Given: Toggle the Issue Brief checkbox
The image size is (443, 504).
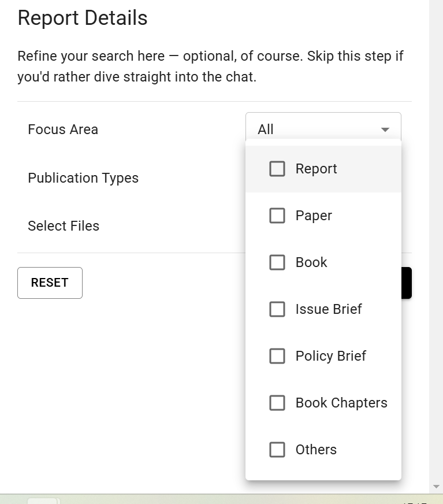Looking at the screenshot, I should coord(277,309).
